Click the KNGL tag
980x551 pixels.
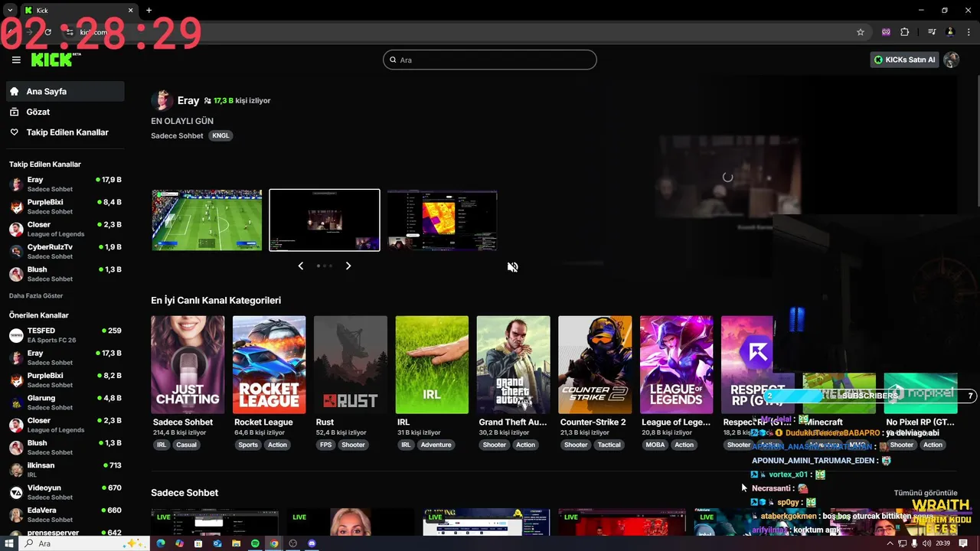(x=220, y=135)
